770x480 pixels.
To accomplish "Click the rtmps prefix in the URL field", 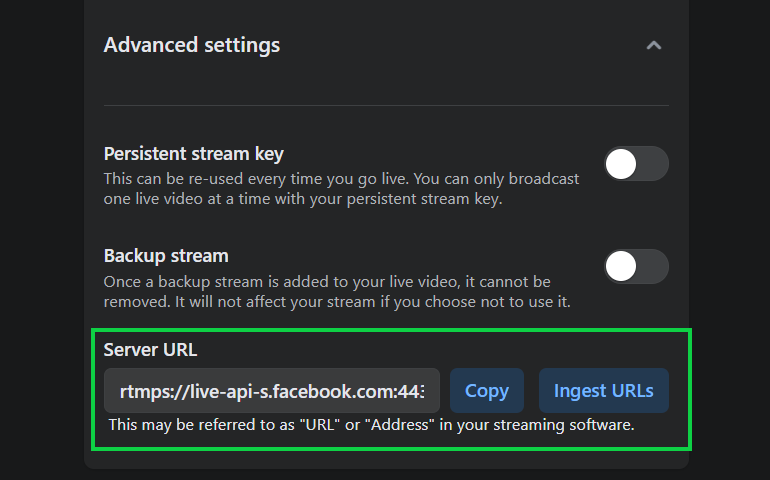I will click(144, 392).
